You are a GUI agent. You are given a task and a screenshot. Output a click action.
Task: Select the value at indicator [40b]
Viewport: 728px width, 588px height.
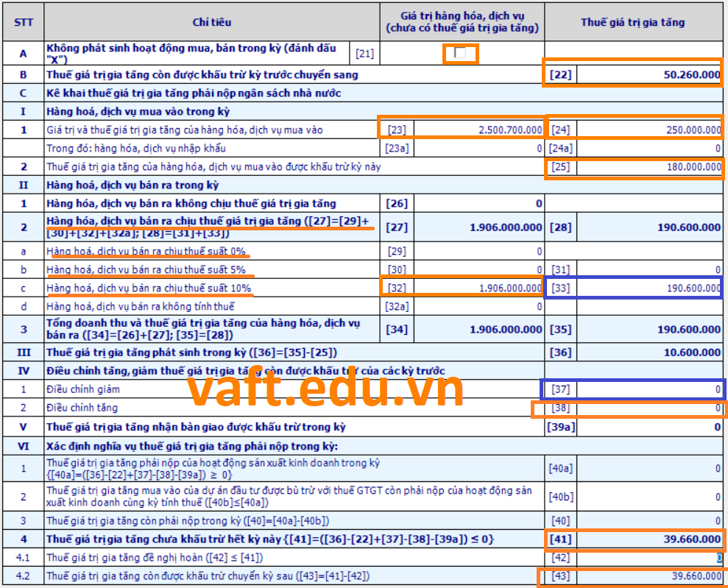click(x=718, y=497)
